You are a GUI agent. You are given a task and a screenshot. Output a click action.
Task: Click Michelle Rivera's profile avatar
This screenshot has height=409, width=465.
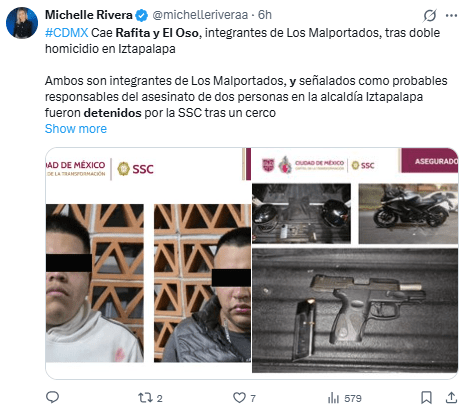pos(22,23)
